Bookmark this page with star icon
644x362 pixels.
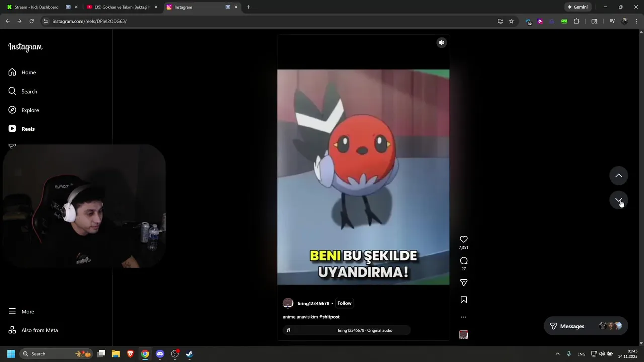(511, 21)
